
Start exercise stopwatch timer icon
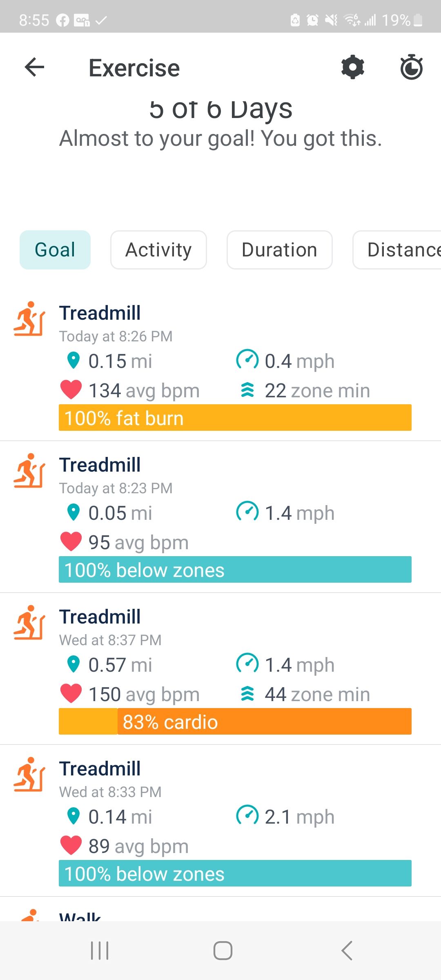411,67
